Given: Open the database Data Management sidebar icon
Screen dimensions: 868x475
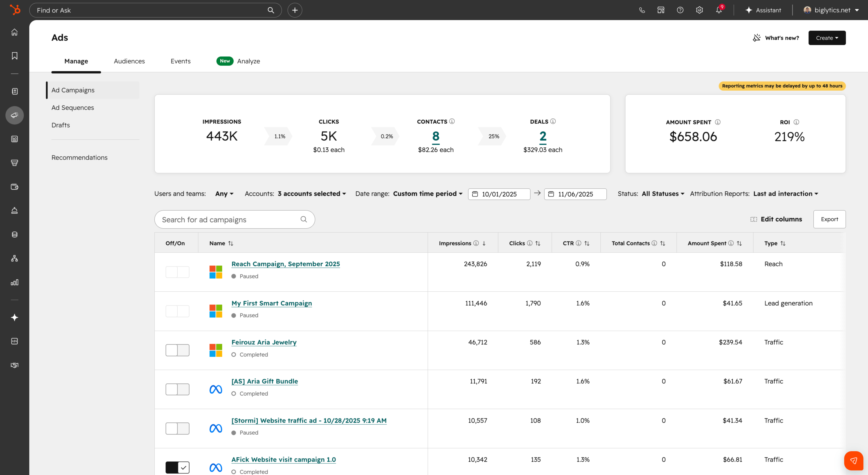Looking at the screenshot, I should 14,234.
